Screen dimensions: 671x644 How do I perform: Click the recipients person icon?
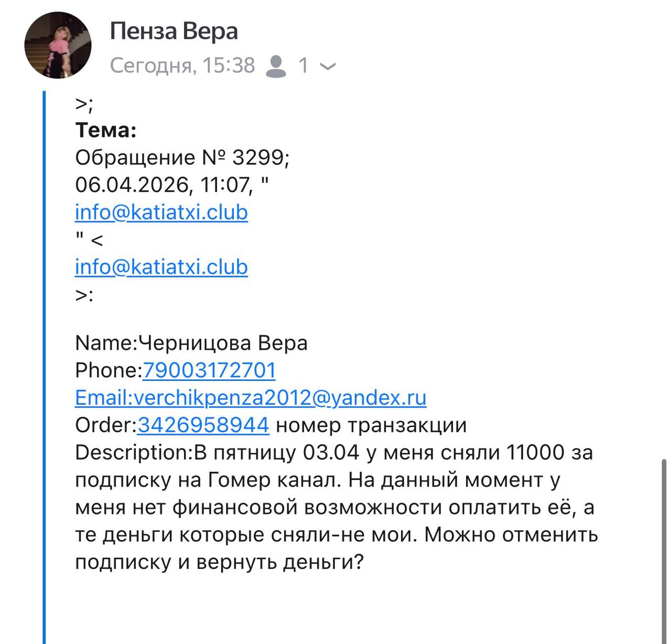[x=276, y=66]
